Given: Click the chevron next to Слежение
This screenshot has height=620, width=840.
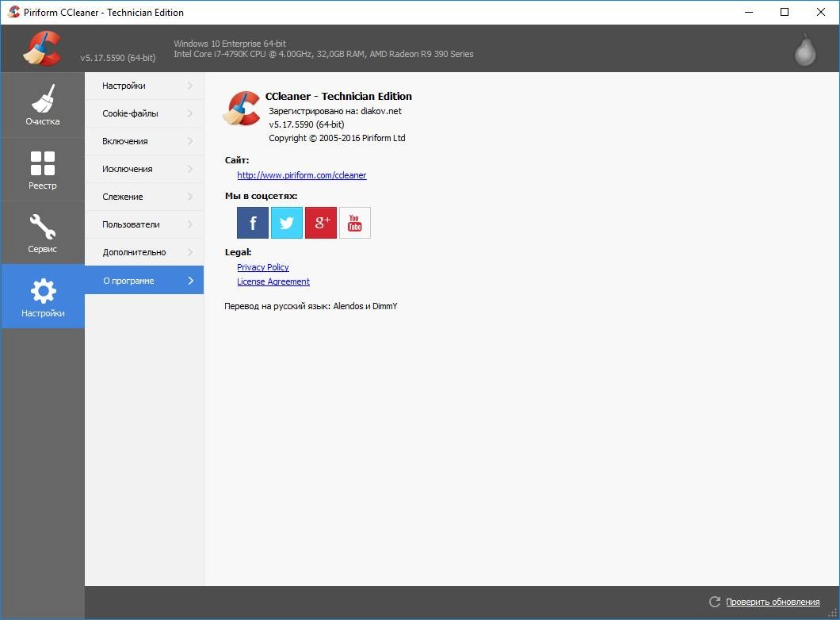Looking at the screenshot, I should click(x=190, y=197).
